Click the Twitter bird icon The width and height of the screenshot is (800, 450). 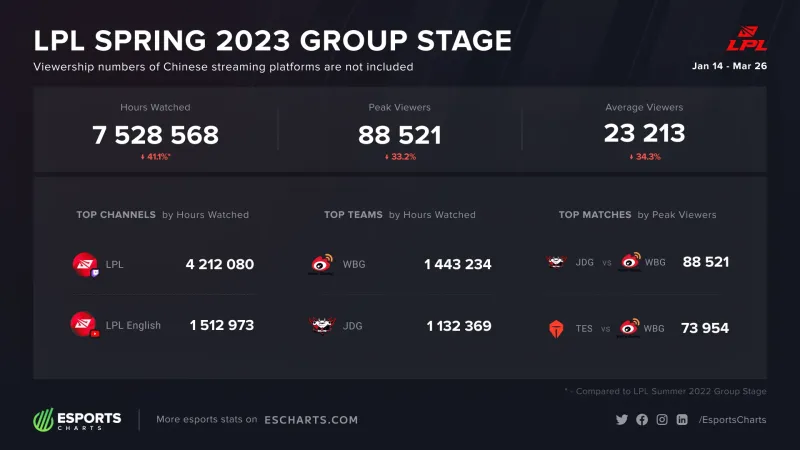tap(621, 419)
